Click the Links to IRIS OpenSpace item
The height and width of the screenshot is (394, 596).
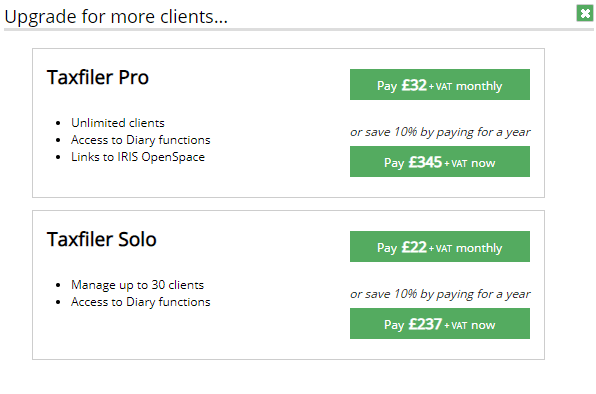coord(138,157)
